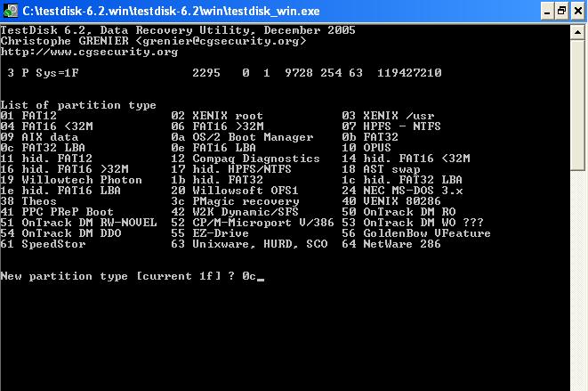Viewport: 588px width, 391px height.
Task: Restore down the testdisk_win.exe window
Action: 561,12
